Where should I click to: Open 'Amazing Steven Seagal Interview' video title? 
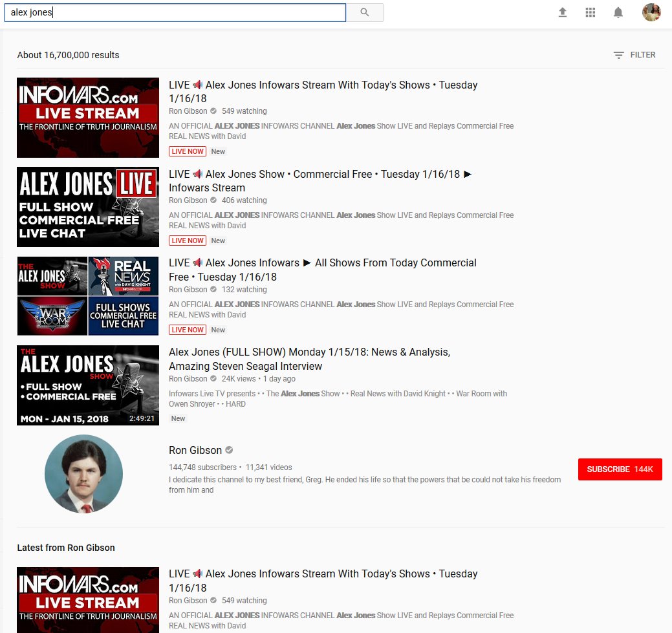click(309, 359)
